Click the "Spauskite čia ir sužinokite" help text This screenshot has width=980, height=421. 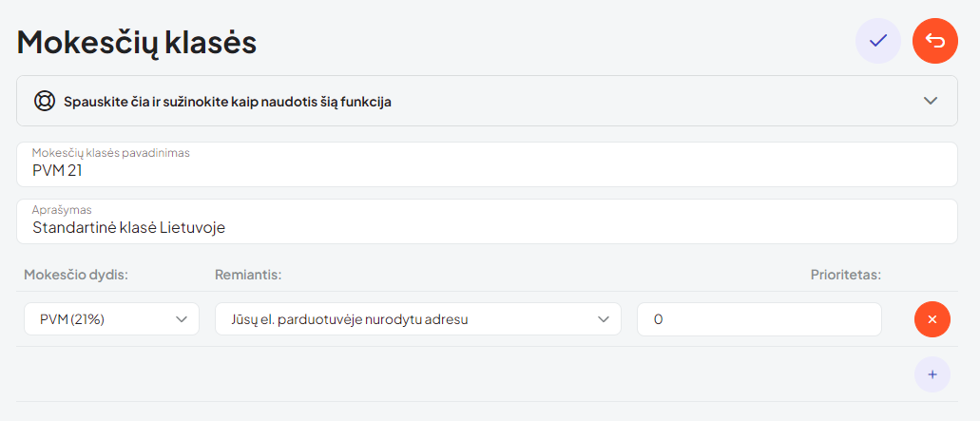tap(227, 101)
